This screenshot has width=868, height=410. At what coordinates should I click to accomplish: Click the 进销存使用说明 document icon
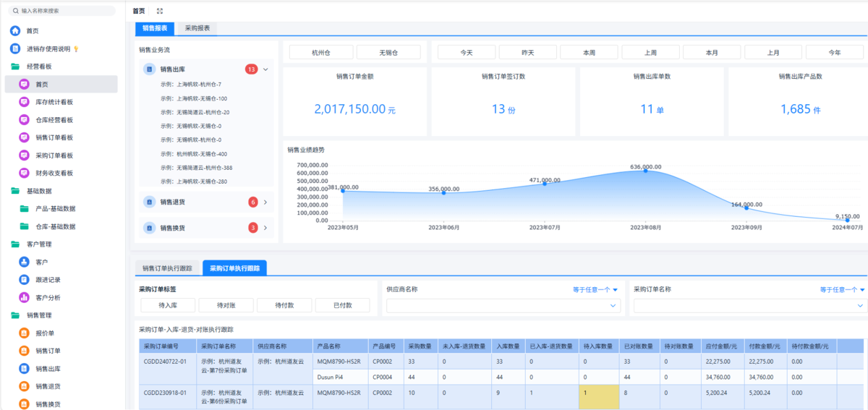point(14,48)
